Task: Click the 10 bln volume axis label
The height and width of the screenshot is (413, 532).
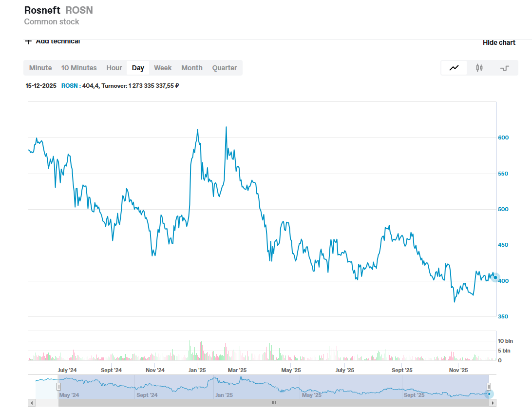Action: coord(505,341)
